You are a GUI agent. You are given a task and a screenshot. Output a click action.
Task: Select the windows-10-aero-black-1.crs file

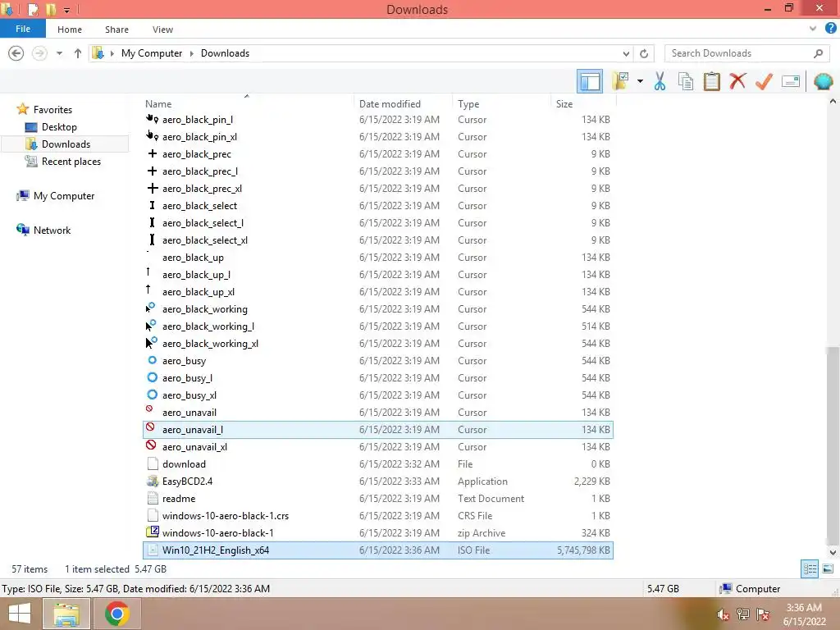377,515
